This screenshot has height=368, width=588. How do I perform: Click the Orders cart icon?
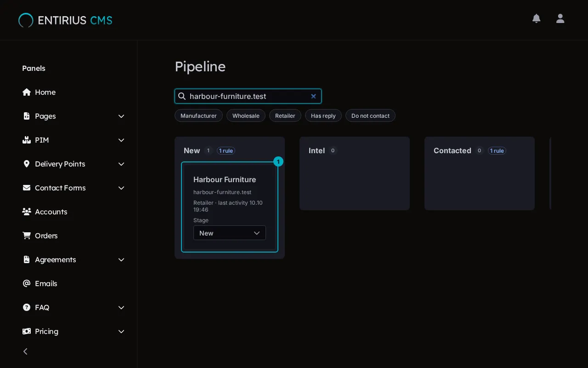tap(27, 236)
